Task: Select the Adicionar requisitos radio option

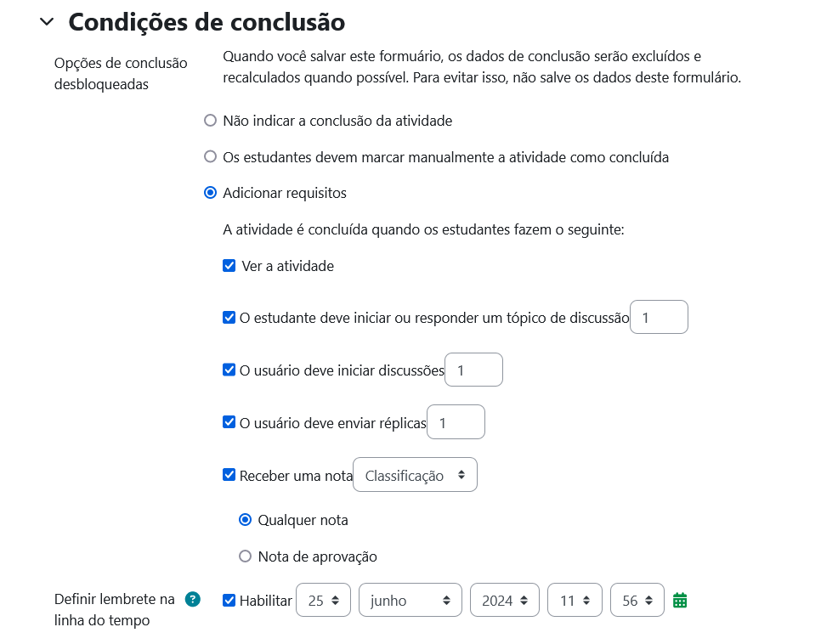Action: (x=211, y=193)
